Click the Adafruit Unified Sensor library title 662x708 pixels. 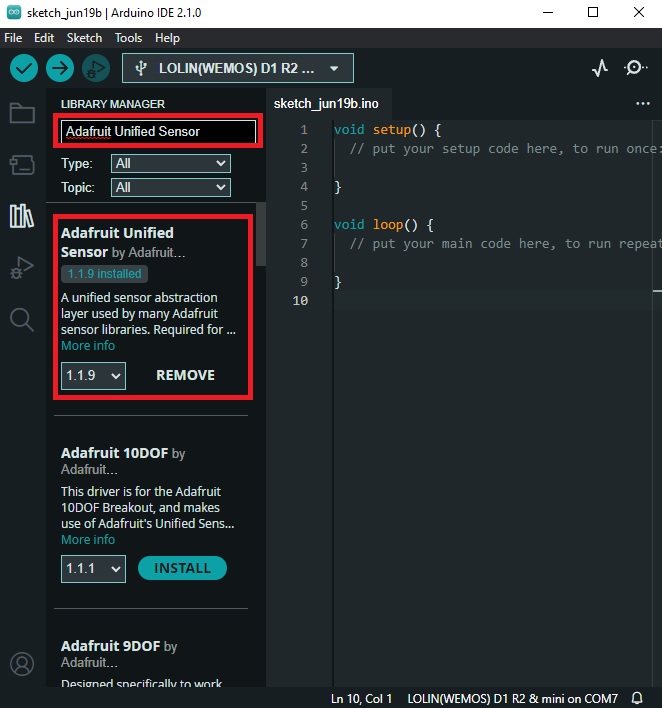(117, 242)
